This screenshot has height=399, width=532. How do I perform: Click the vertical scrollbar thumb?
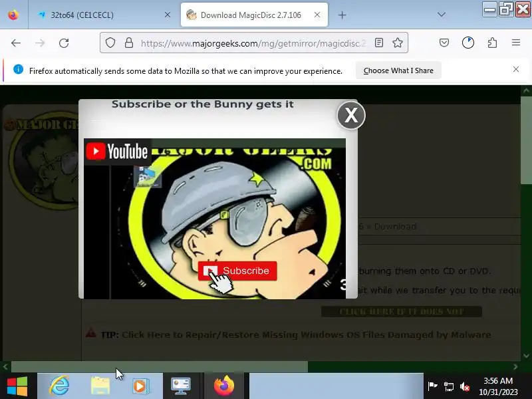pyautogui.click(x=526, y=140)
